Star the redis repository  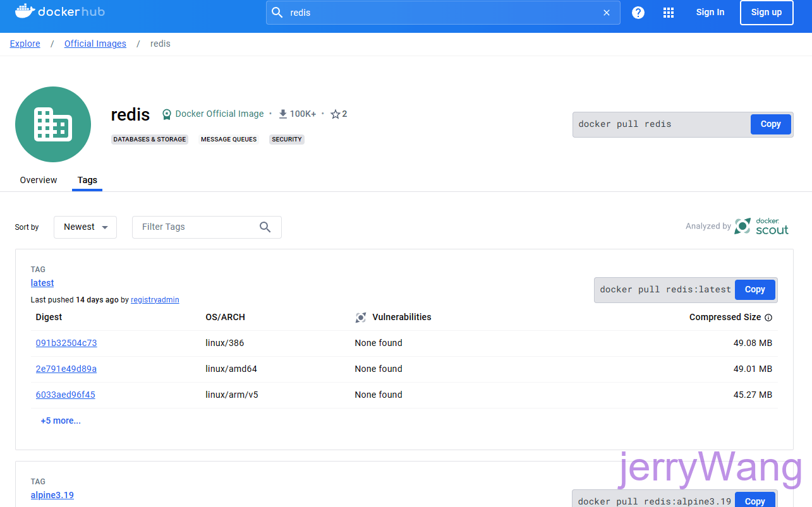[x=334, y=114]
